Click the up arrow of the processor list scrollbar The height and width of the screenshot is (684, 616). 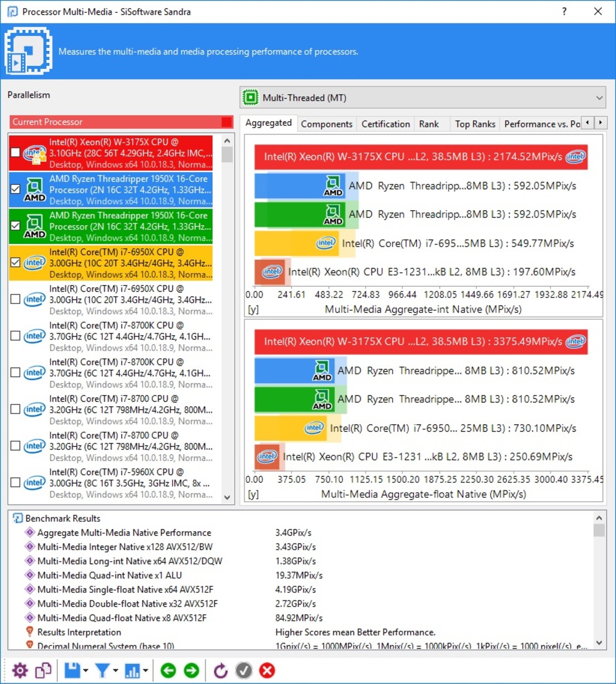227,141
